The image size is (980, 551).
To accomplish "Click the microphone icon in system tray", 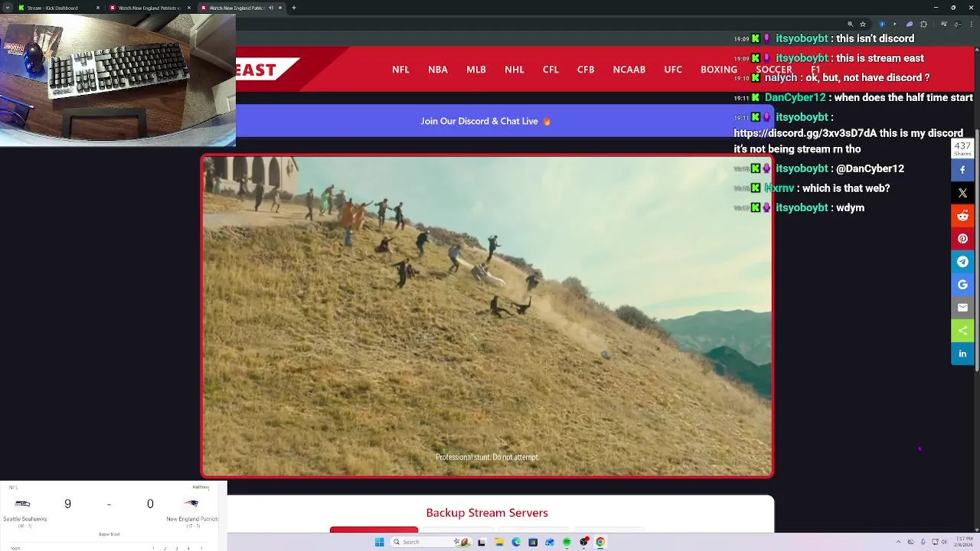I will [x=923, y=542].
